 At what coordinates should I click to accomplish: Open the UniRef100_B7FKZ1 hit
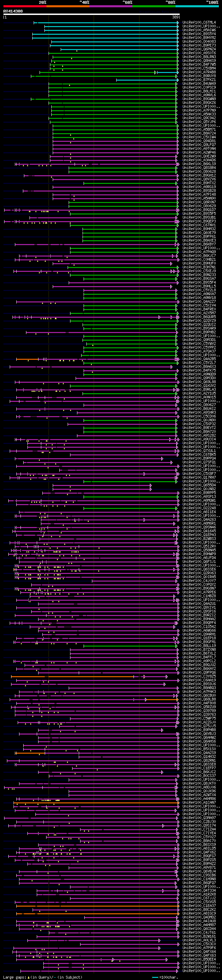(x=199, y=80)
